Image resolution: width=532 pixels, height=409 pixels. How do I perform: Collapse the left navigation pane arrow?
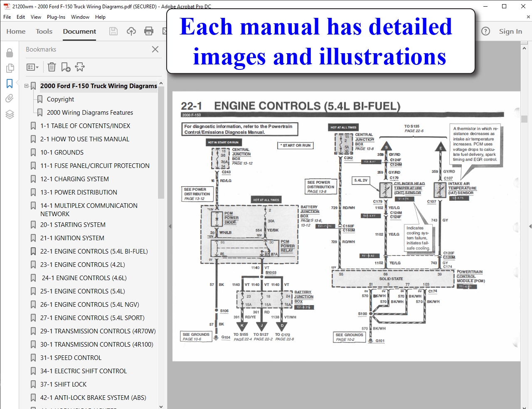pos(170,227)
